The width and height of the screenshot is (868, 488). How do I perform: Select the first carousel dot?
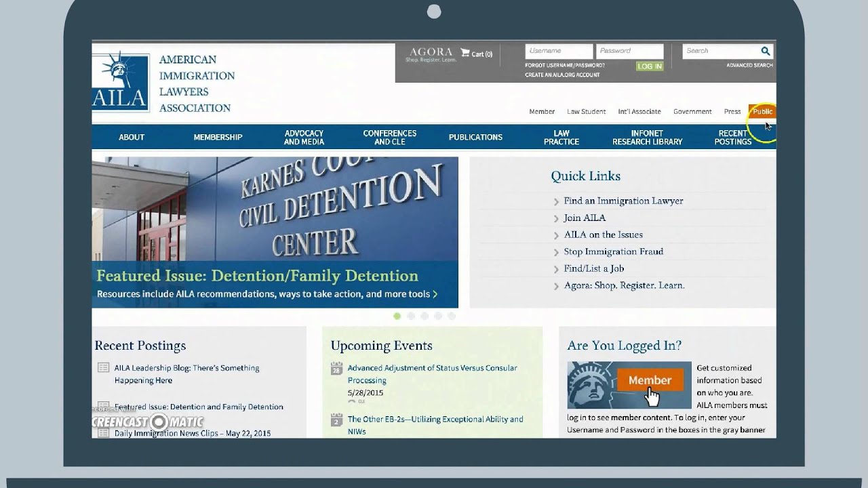pyautogui.click(x=397, y=316)
